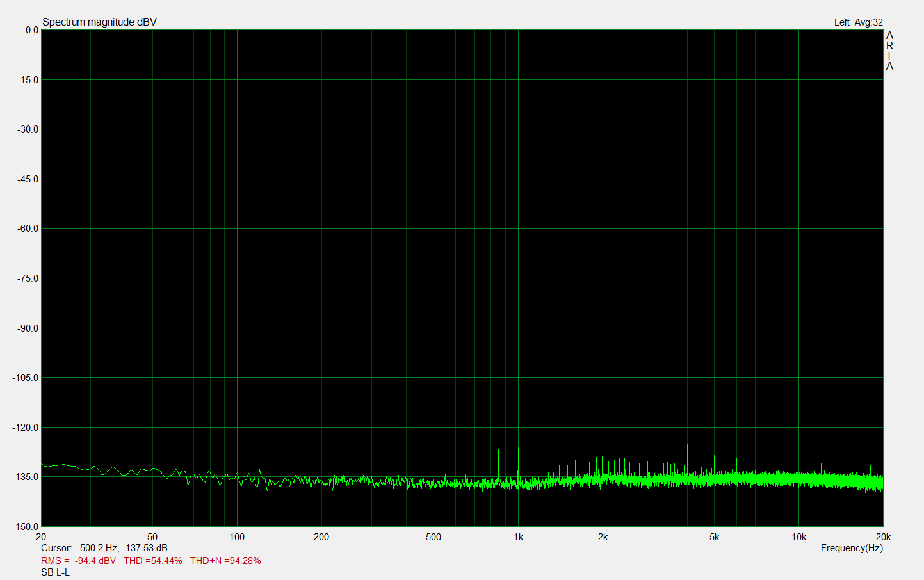Click the "Spectrum magnitude dBV" plot title
Image resolution: width=924 pixels, height=580 pixels.
(99, 22)
